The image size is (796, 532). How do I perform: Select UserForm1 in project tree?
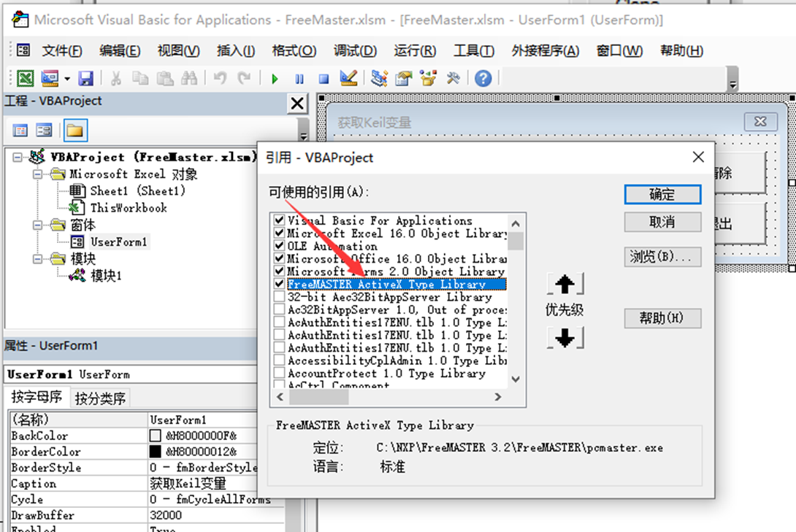118,242
